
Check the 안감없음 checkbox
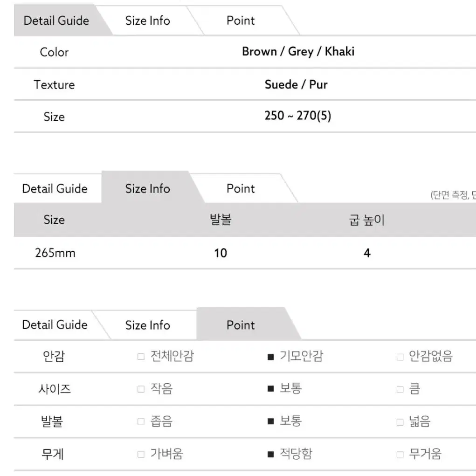click(400, 357)
